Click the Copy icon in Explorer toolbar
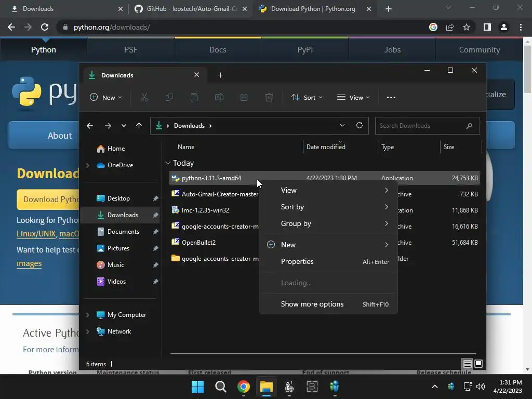 click(x=169, y=97)
